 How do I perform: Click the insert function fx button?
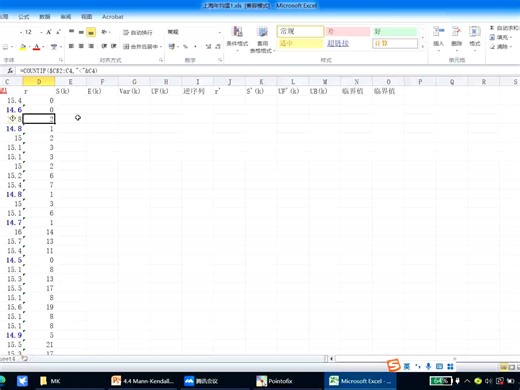(10, 71)
